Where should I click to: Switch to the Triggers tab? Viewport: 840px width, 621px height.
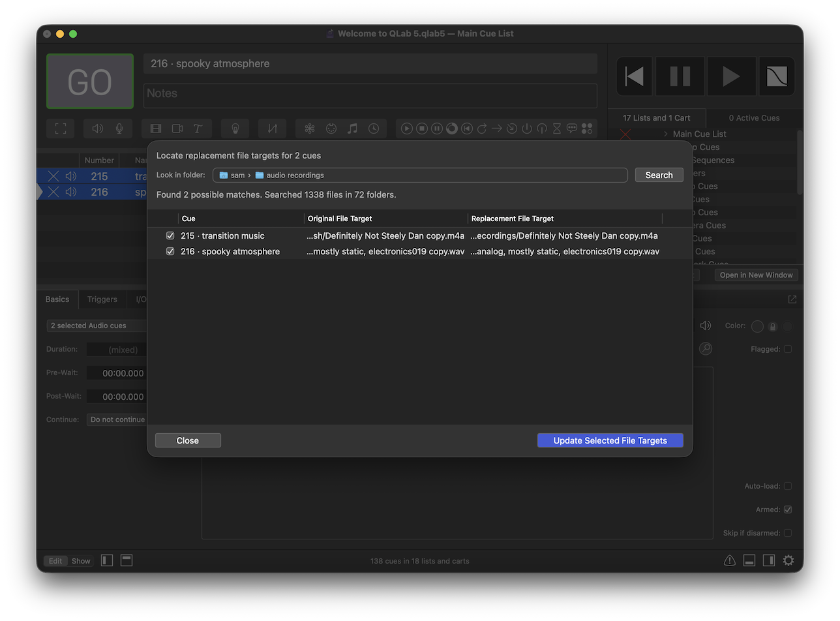point(102,299)
